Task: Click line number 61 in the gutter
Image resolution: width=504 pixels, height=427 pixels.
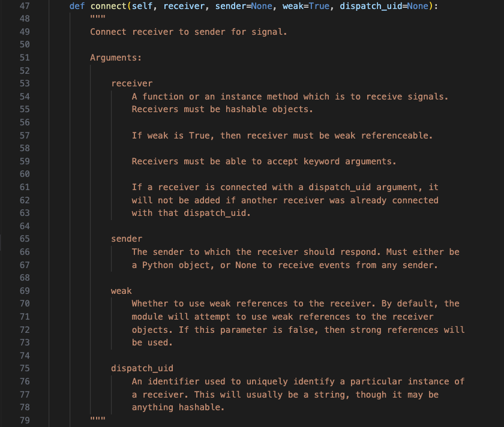Action: [25, 187]
